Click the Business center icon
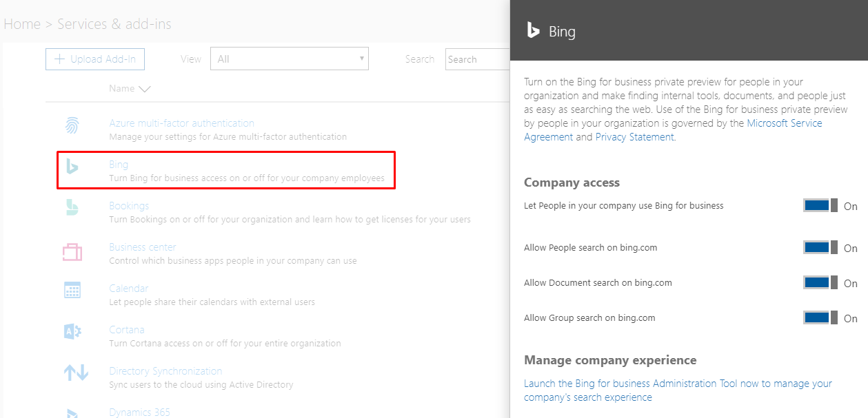This screenshot has height=418, width=868. tap(72, 251)
